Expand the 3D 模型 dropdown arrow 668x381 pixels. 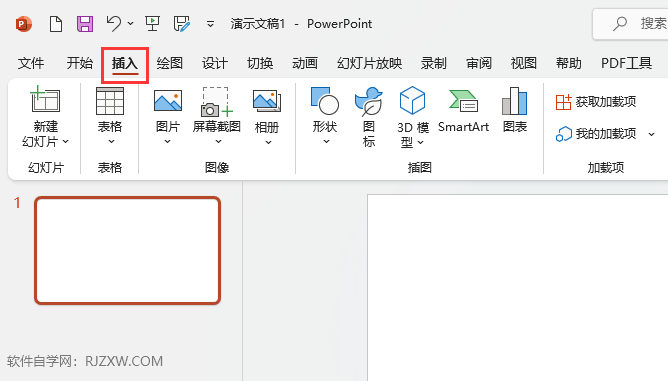click(420, 142)
